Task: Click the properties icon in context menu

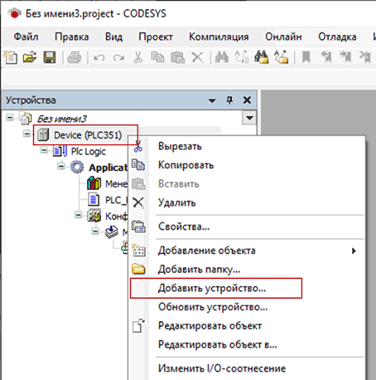Action: tap(138, 227)
